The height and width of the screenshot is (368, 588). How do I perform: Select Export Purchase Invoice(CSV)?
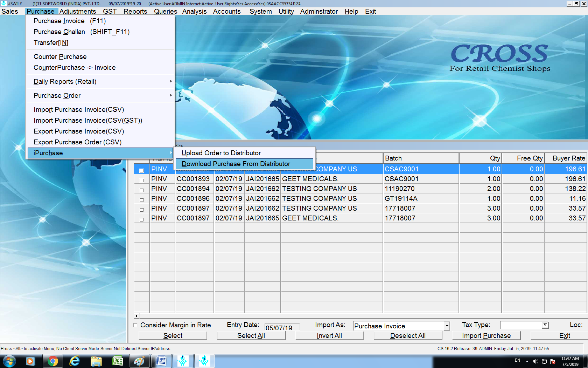[101, 131]
